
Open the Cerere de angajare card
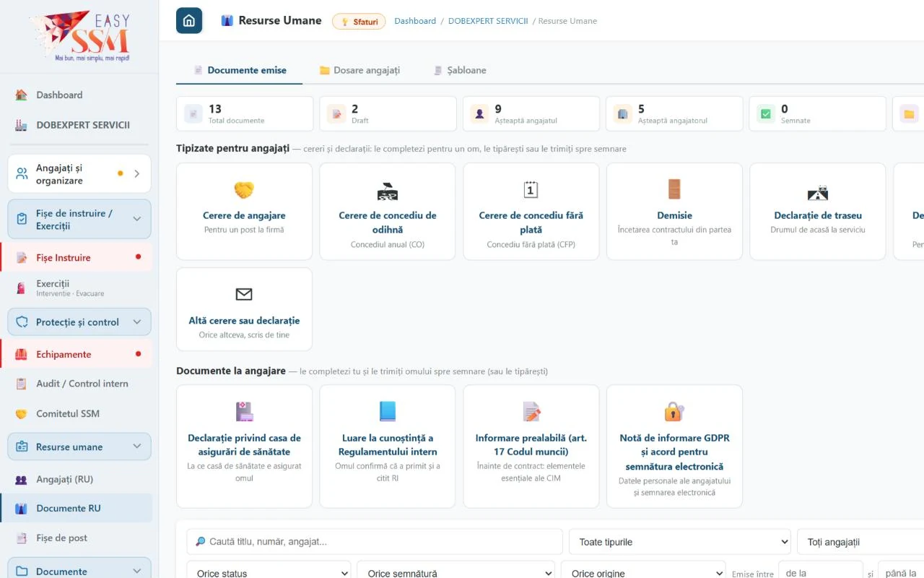[244, 212]
